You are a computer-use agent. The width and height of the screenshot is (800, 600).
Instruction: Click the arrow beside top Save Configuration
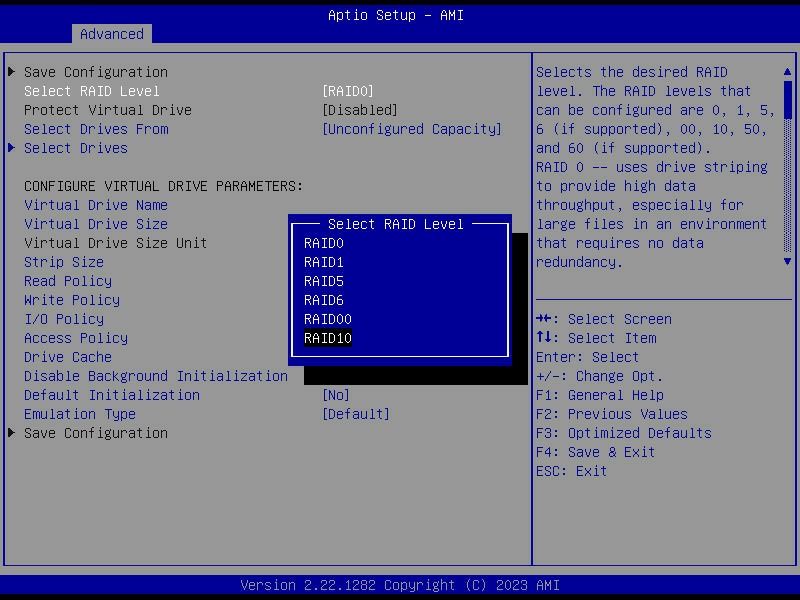click(12, 71)
